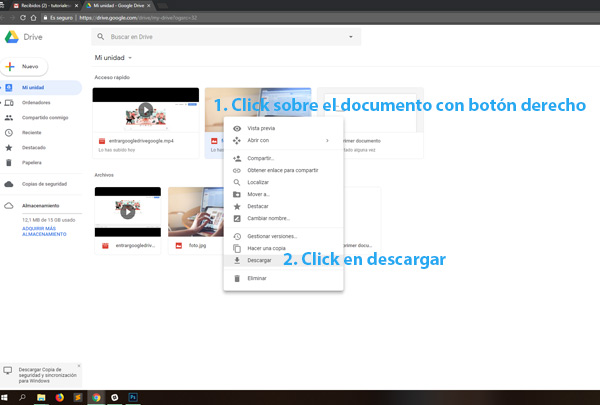The height and width of the screenshot is (405, 600).
Task: Click the Buscar en Drive search field
Action: 220,37
